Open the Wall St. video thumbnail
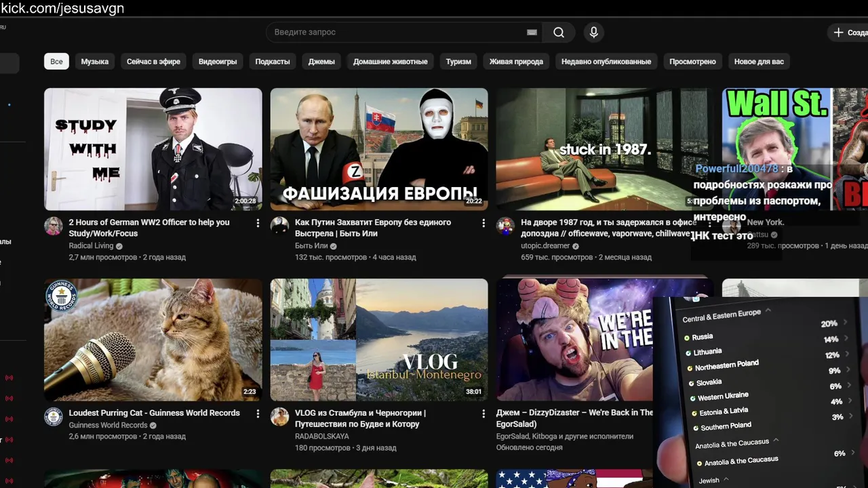This screenshot has width=868, height=488. pyautogui.click(x=795, y=149)
